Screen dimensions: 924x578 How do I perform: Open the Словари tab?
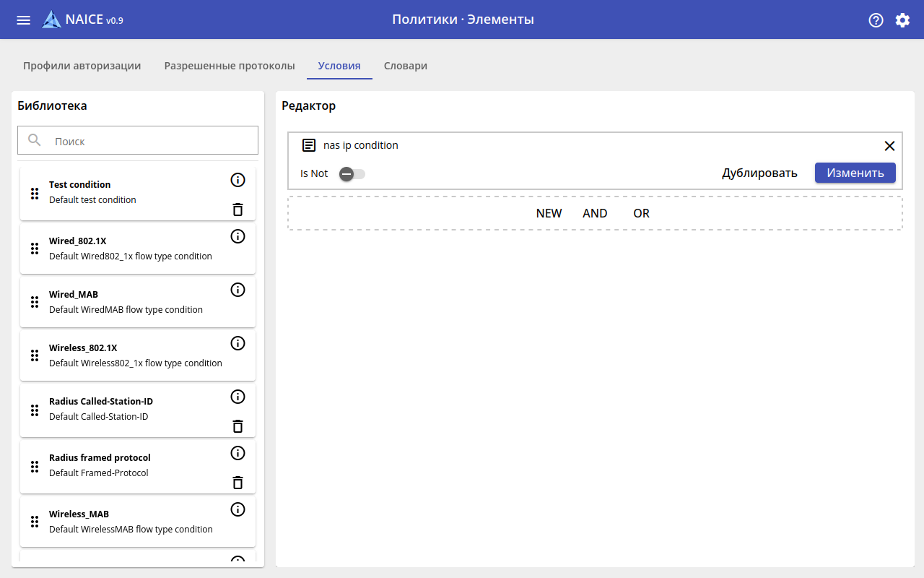click(x=405, y=66)
